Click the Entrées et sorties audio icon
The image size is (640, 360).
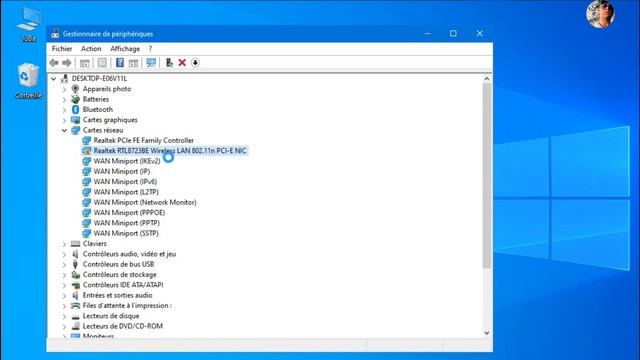point(75,295)
